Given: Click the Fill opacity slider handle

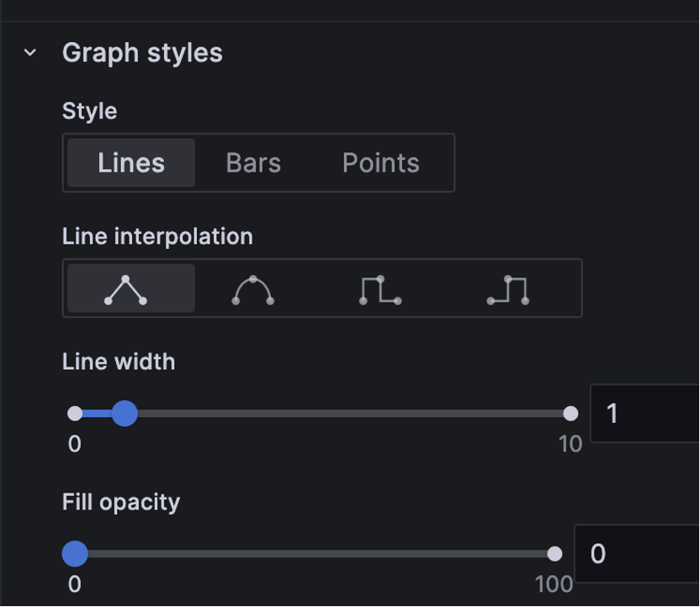Looking at the screenshot, I should (x=75, y=554).
